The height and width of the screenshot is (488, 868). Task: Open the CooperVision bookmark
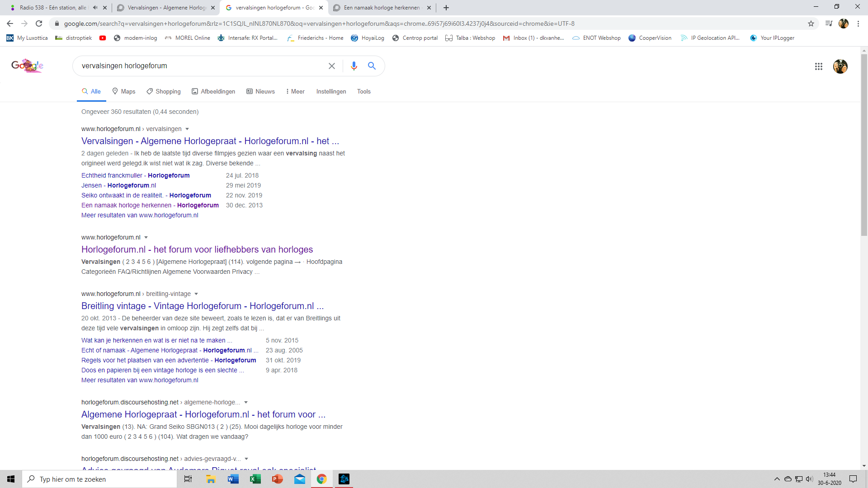click(650, 38)
